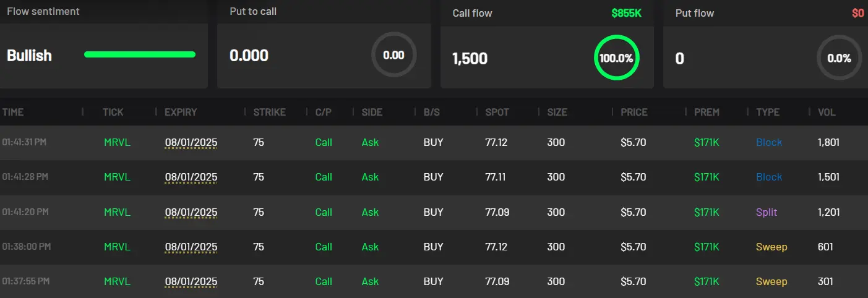Viewport: 868px width, 298px height.
Task: Click the SIDE column header
Action: (372, 112)
